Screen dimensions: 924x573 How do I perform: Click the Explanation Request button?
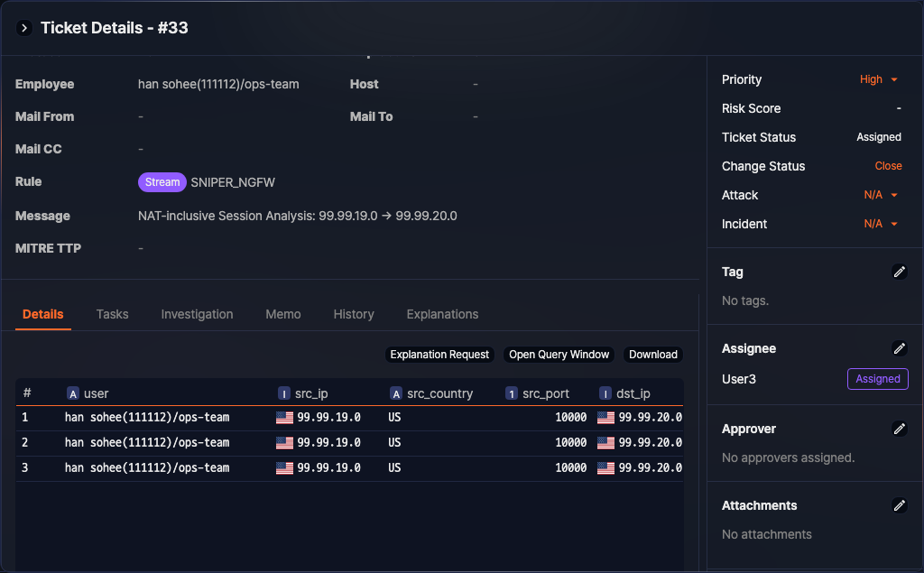[x=439, y=355]
